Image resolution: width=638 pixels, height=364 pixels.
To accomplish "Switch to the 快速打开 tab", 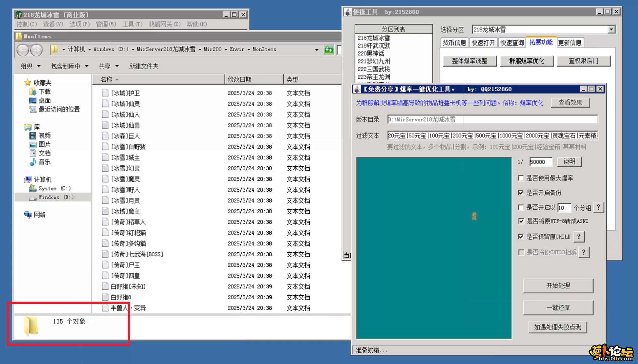I will pyautogui.click(x=483, y=43).
